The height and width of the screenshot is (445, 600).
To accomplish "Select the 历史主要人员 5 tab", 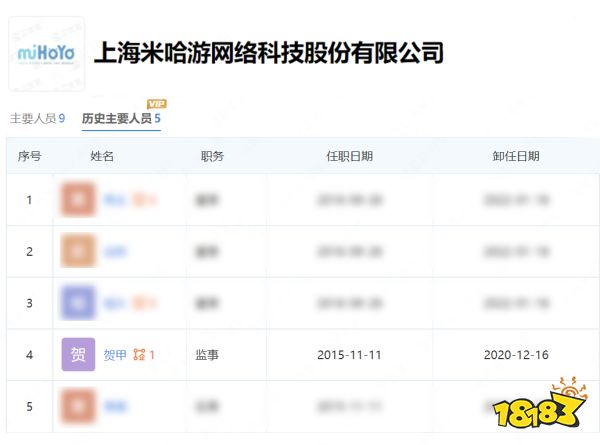I will tap(121, 118).
